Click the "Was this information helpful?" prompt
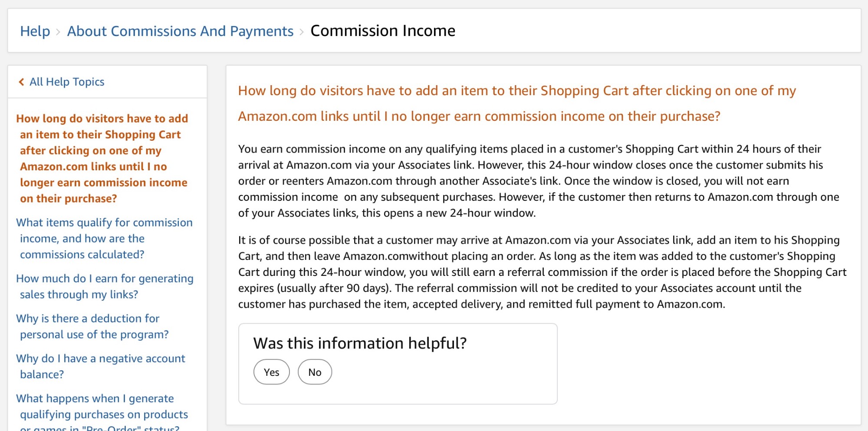Screen dimensions: 868x431 360,343
